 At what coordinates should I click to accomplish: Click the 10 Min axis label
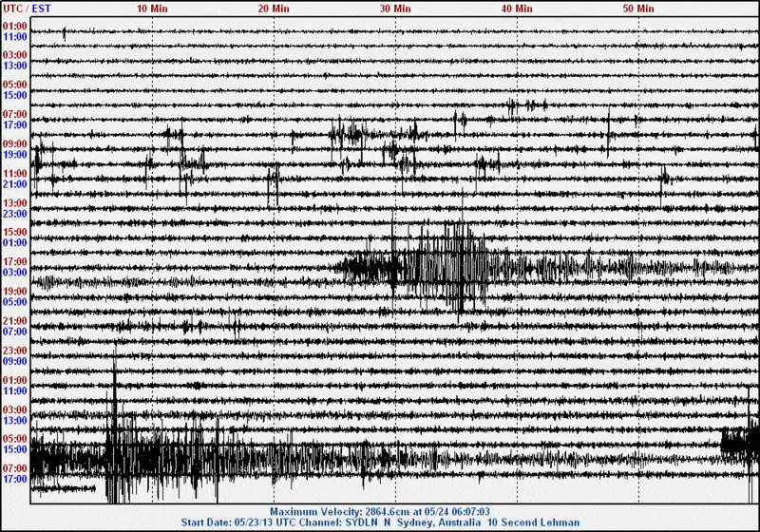152,9
